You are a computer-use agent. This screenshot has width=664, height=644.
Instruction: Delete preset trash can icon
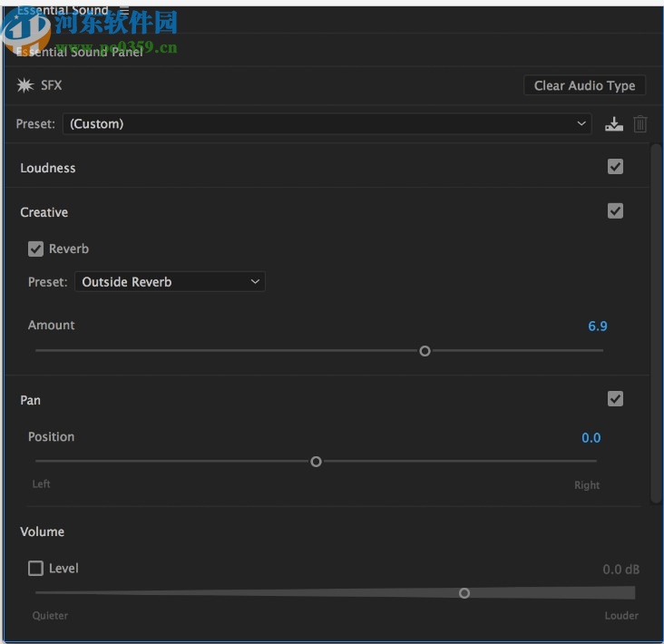[640, 124]
